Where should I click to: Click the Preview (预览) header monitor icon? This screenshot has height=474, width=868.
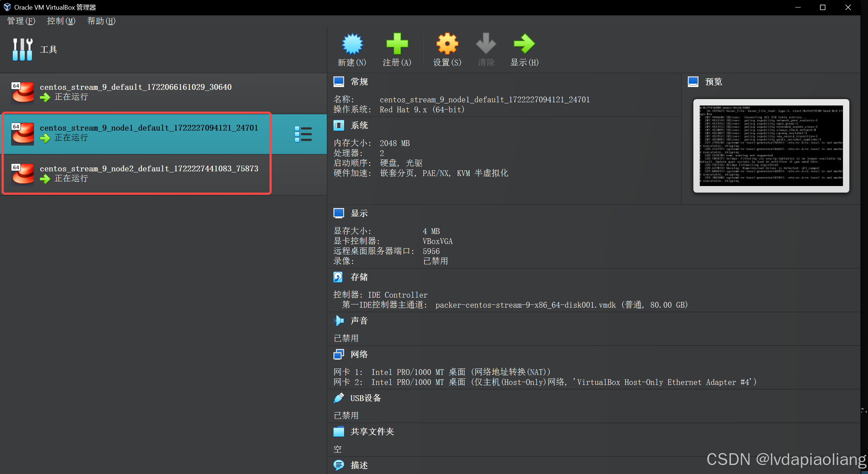point(693,82)
